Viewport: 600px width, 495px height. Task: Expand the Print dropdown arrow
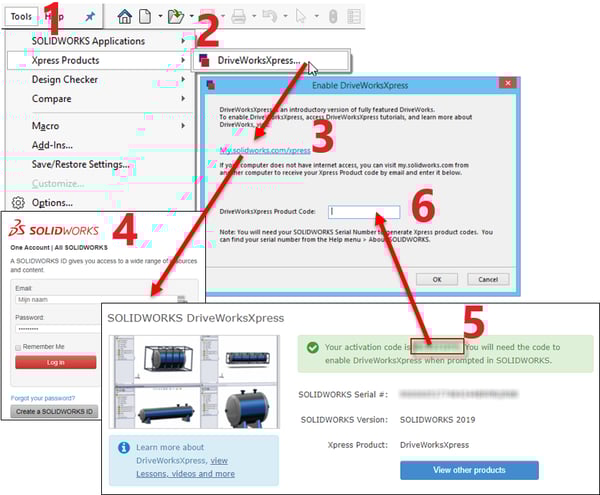click(x=254, y=16)
